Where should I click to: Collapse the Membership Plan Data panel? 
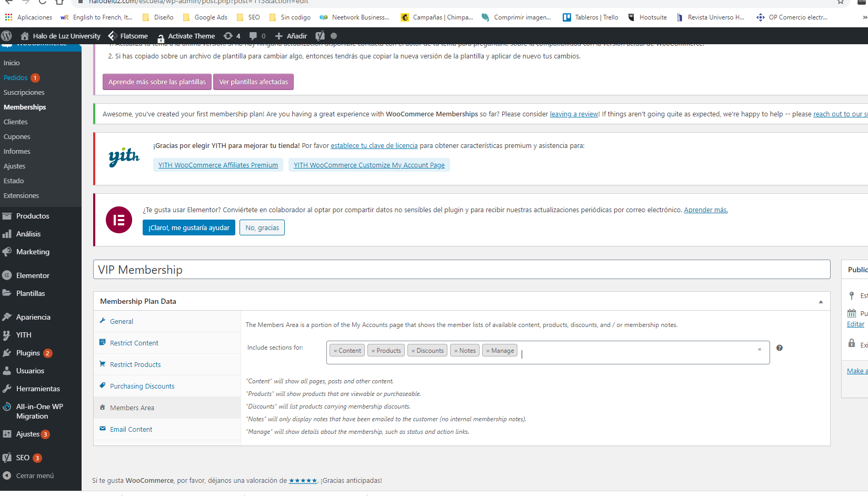pos(821,302)
